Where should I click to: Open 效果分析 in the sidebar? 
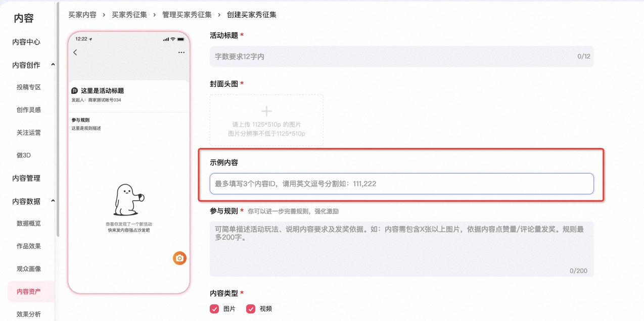[x=29, y=314]
